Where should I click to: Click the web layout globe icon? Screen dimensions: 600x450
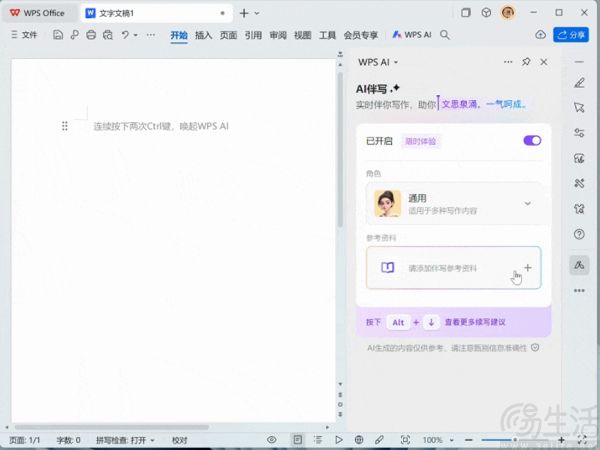[359, 440]
